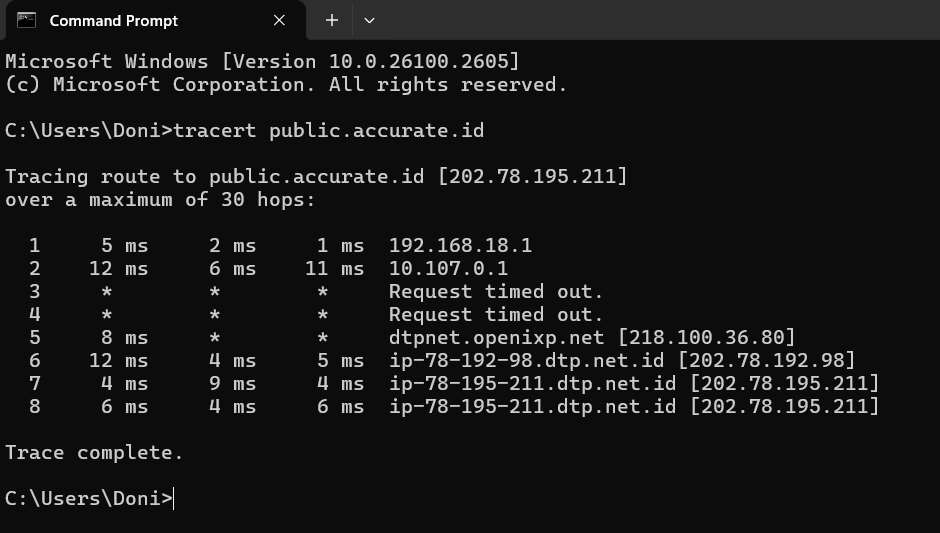Click the 192.168.18.1 address in hop 1
Viewport: 940px width, 533px height.
click(460, 245)
